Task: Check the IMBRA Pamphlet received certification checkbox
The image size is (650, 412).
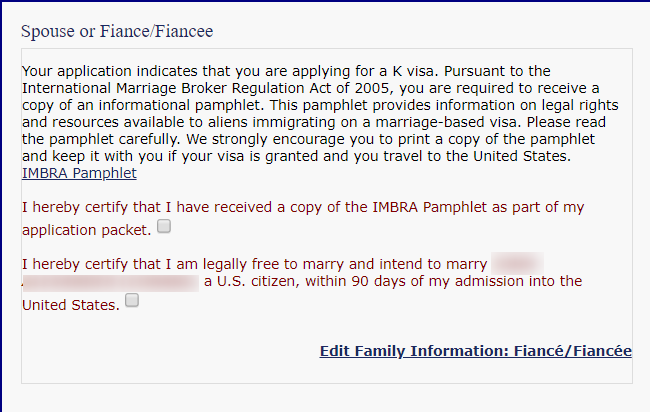Action: click(x=164, y=226)
